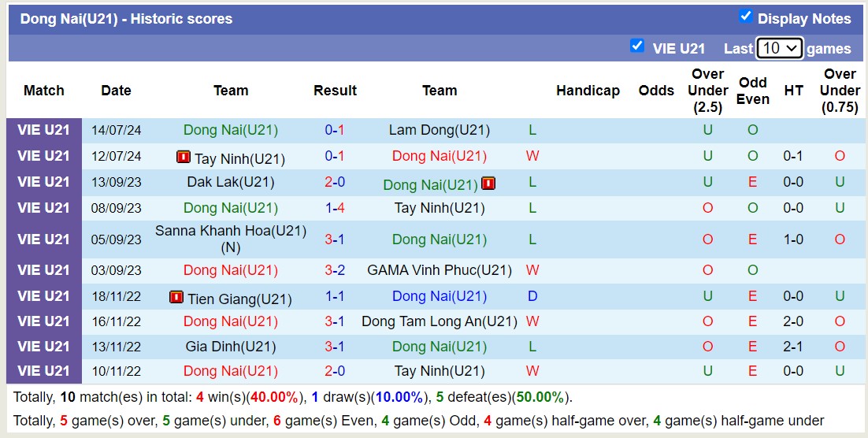Open GAMA Vinh Phuc(U21) team link
Screen dimensions: 868x438
(x=439, y=270)
